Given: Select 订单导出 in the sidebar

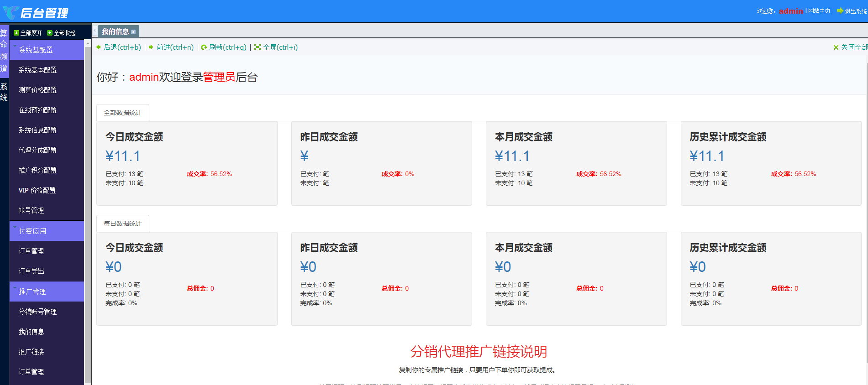Looking at the screenshot, I should 31,271.
